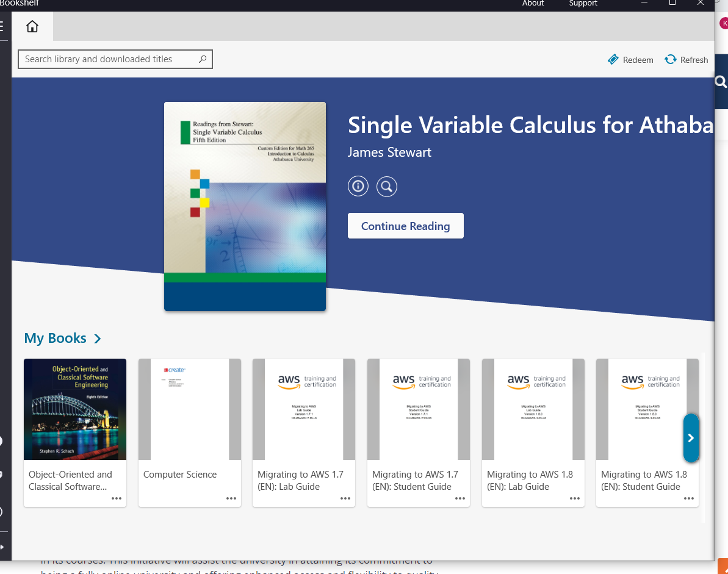The width and height of the screenshot is (728, 574).
Task: Open the Home tab icon
Action: coord(32,26)
